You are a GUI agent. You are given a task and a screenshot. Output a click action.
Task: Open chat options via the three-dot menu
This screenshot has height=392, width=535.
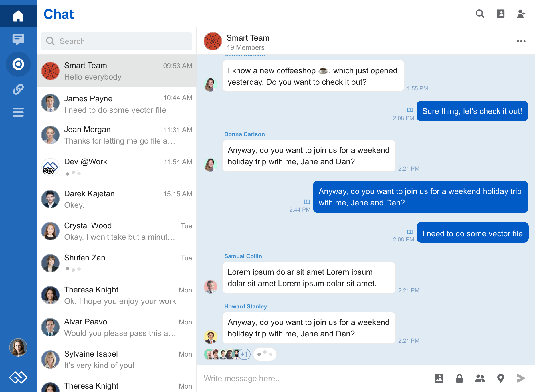[x=521, y=41]
